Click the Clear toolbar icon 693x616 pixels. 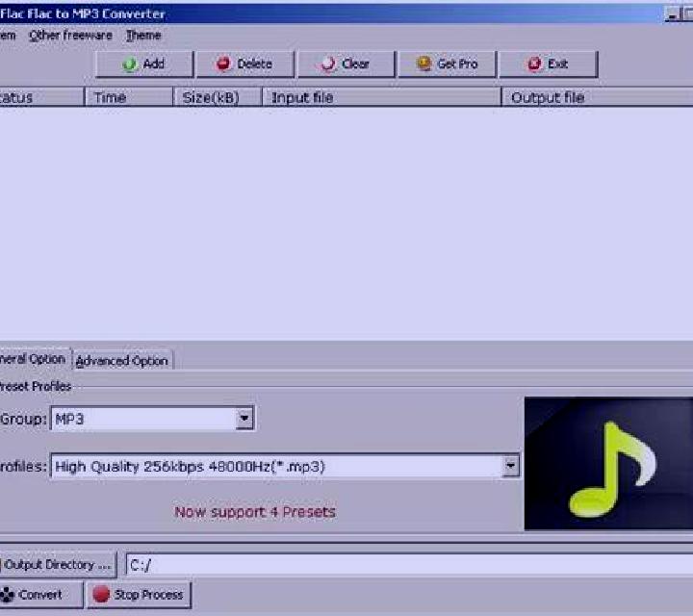click(328, 64)
